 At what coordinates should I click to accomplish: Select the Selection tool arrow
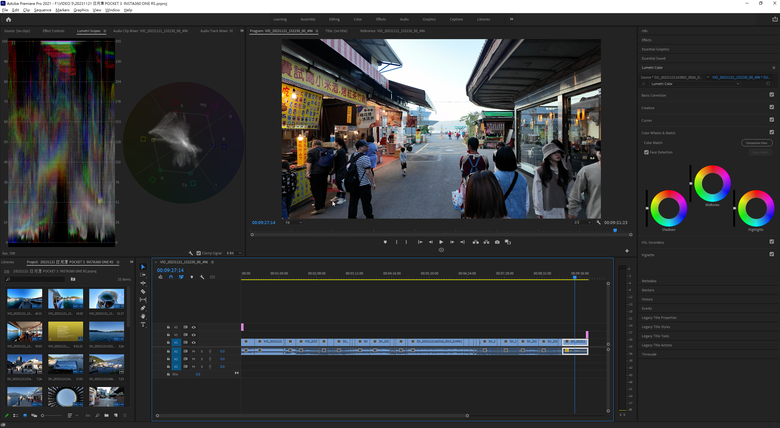[x=143, y=267]
